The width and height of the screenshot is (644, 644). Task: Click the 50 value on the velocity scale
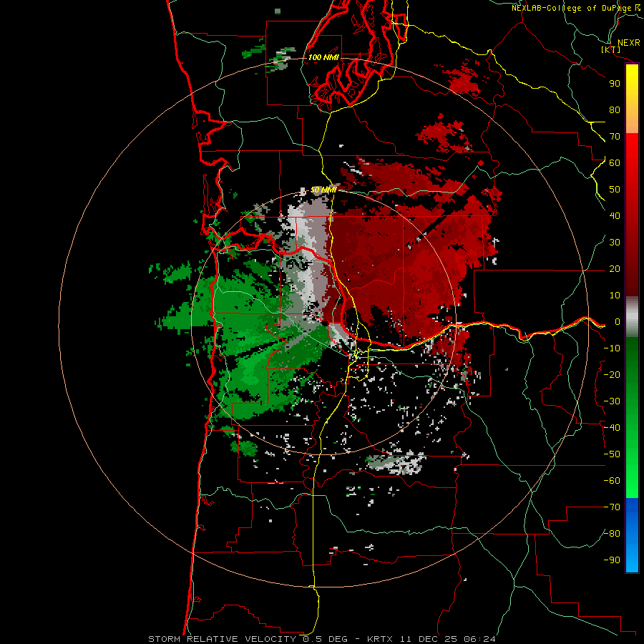pyautogui.click(x=615, y=190)
